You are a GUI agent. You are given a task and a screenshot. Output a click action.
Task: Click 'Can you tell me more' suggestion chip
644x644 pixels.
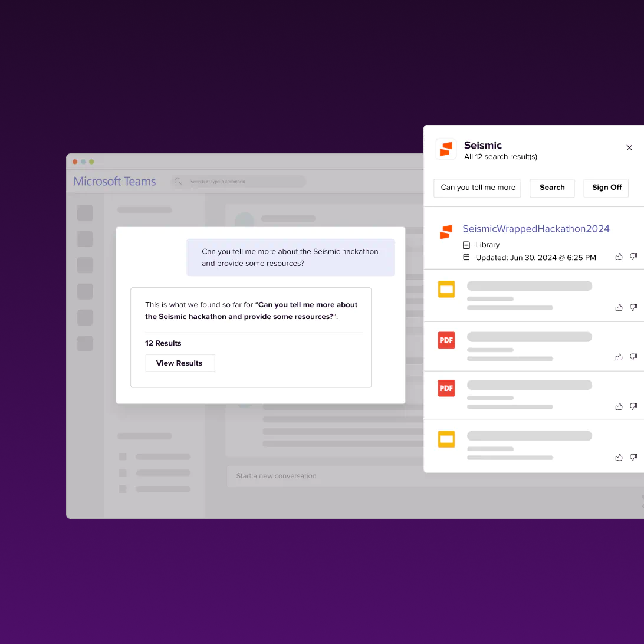(x=477, y=188)
